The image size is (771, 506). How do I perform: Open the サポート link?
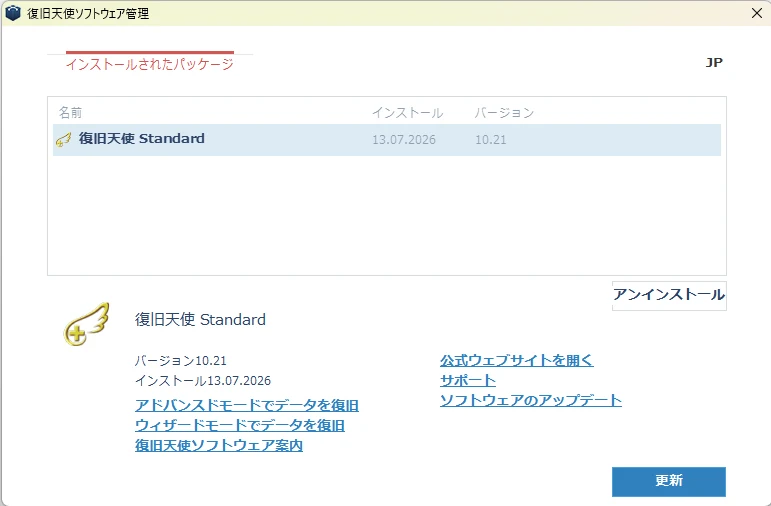click(x=468, y=381)
